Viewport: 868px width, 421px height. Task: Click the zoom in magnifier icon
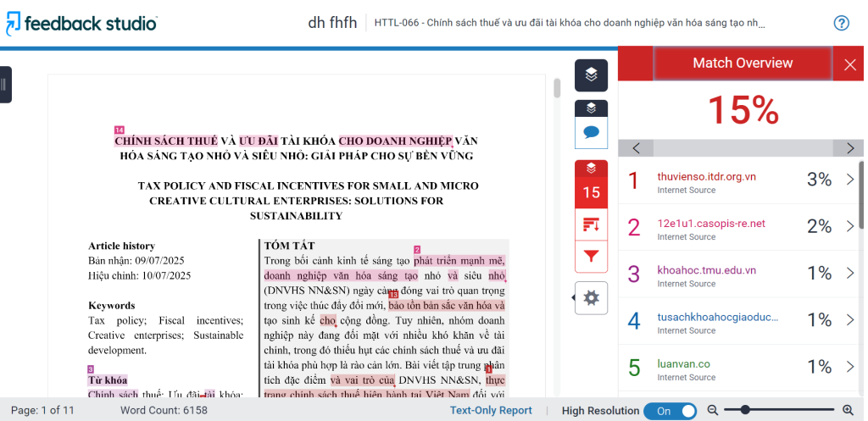pyautogui.click(x=848, y=411)
